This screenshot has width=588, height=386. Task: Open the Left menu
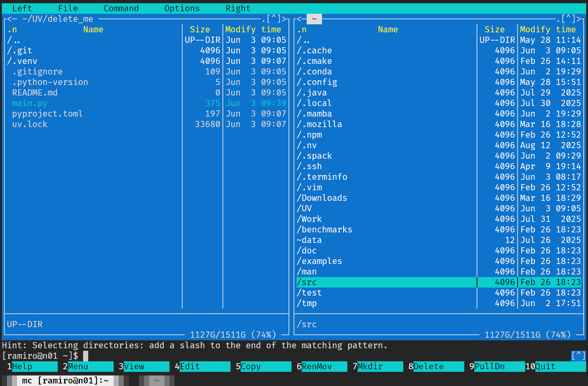click(22, 8)
